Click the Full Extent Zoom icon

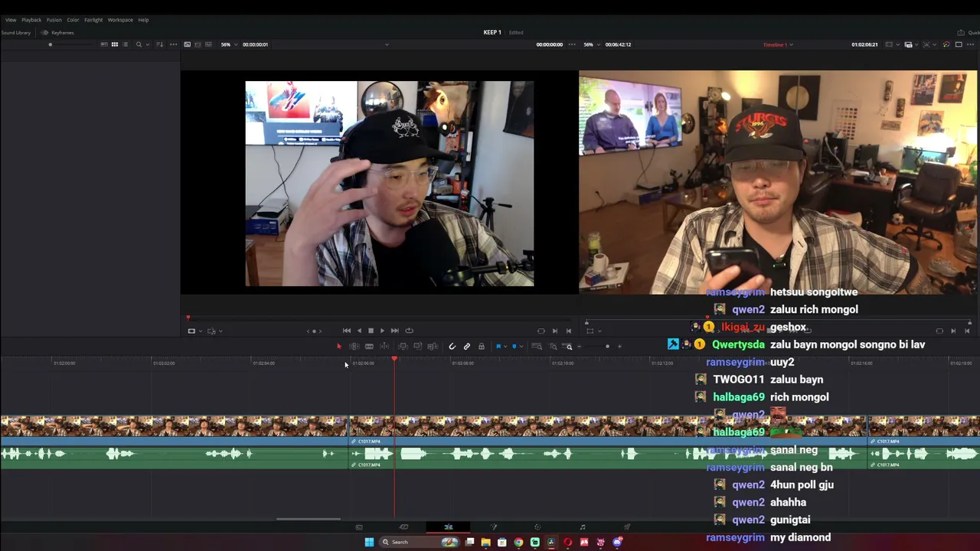tap(537, 347)
